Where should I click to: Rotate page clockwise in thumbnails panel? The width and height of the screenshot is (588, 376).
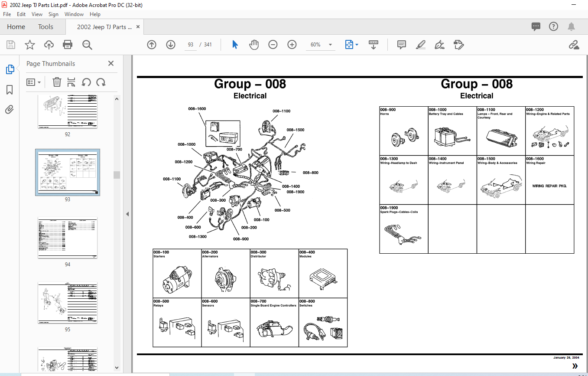101,82
